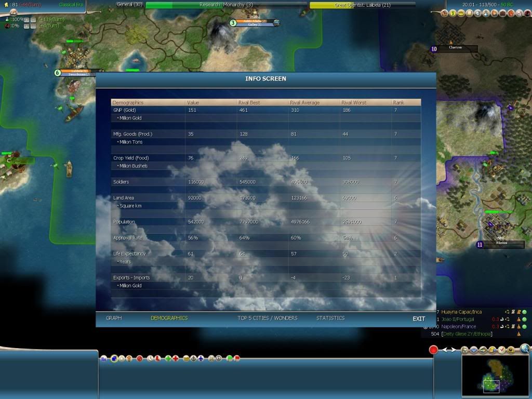532x399 pixels.
Task: Open the Info Screen chart icon
Action: pos(520,13)
